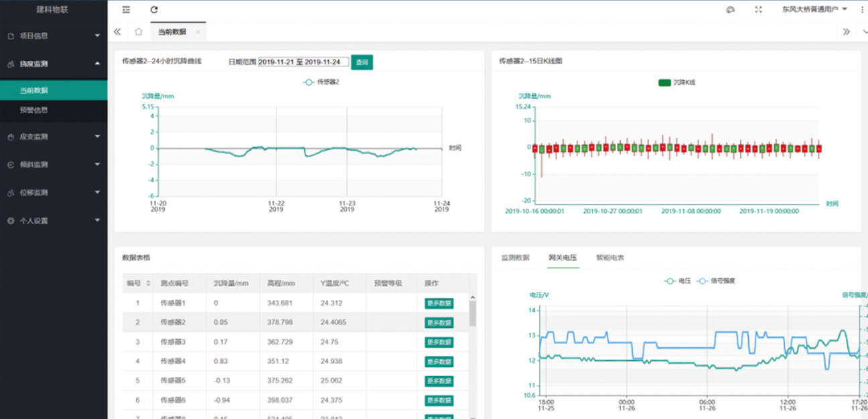Click the 375.262 elevation value
The height and width of the screenshot is (419, 868).
point(280,381)
